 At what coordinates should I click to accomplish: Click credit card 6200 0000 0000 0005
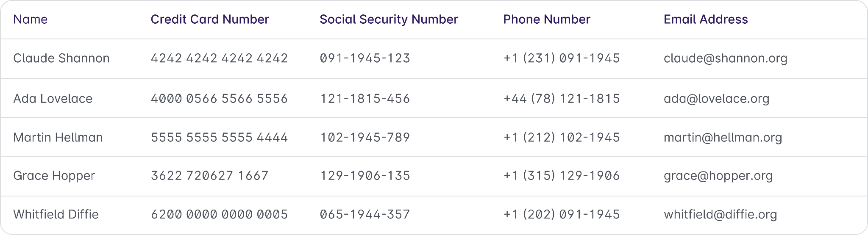(219, 214)
